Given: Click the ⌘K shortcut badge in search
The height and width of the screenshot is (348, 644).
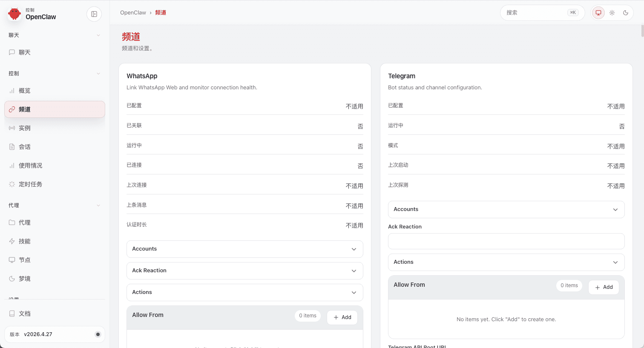Looking at the screenshot, I should (573, 13).
